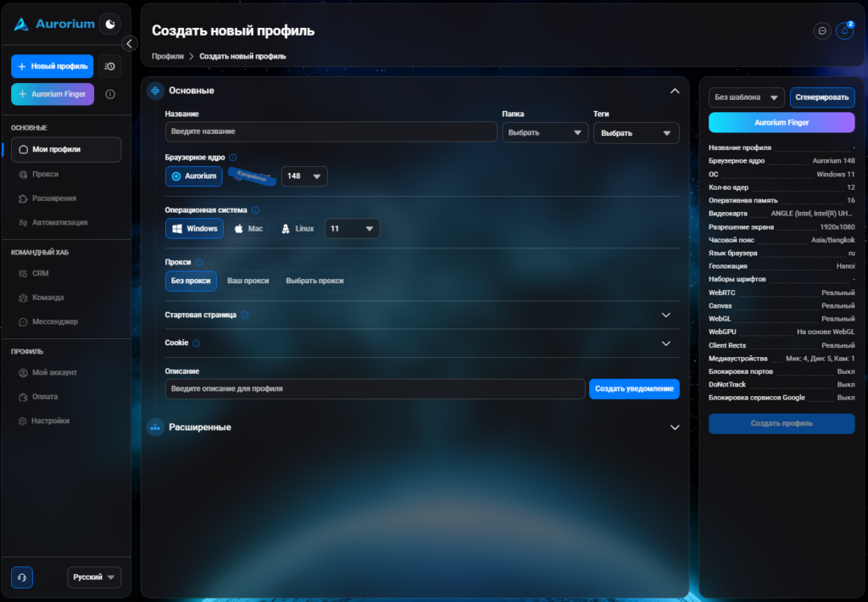Viewport: 868px width, 602px height.
Task: Click info icon beside Операционная система
Action: tap(255, 210)
